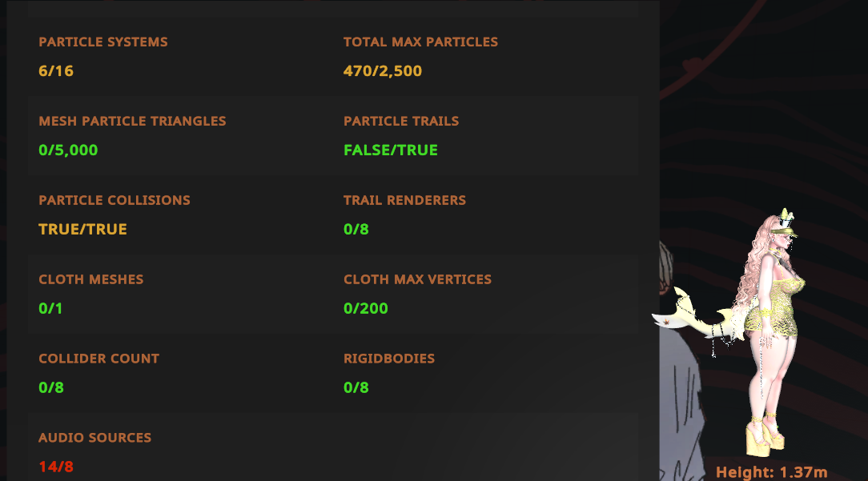Click the avatar's gold captain hat
Image resolution: width=868 pixels, height=481 pixels.
pyautogui.click(x=783, y=222)
